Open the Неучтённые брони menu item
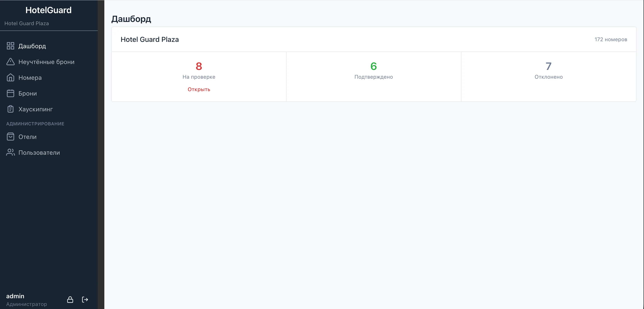 pos(46,62)
